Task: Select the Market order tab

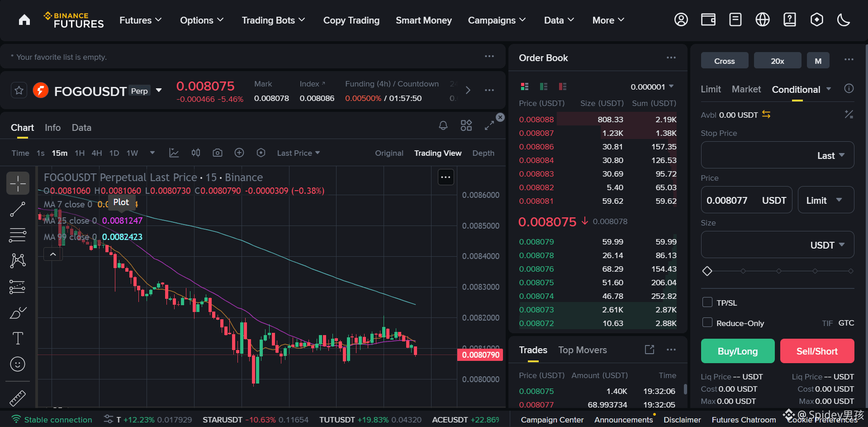Action: coord(746,89)
